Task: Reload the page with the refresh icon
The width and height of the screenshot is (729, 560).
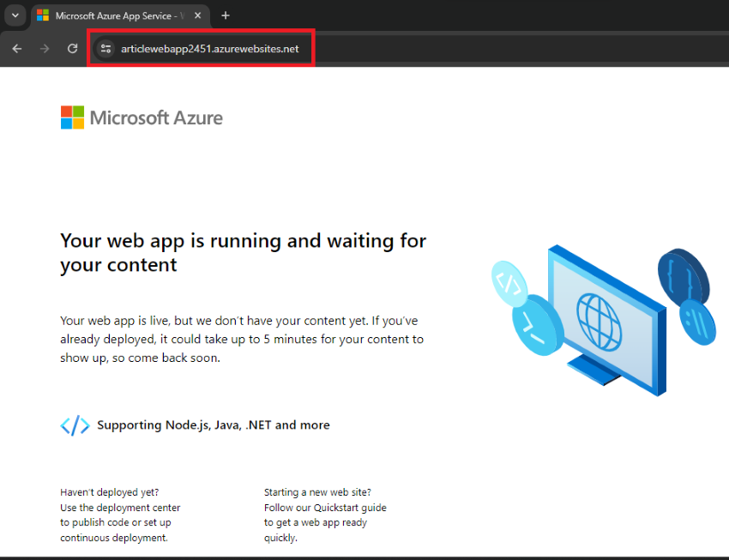Action: point(72,48)
